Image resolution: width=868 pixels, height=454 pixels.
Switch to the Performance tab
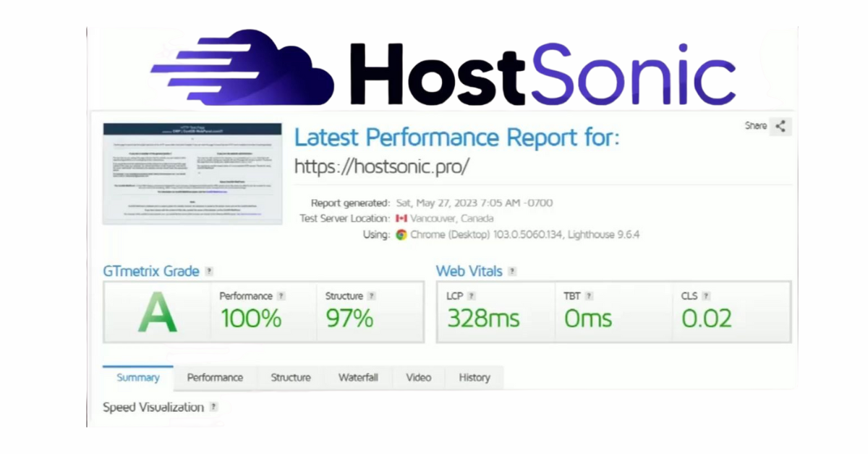[x=215, y=377]
